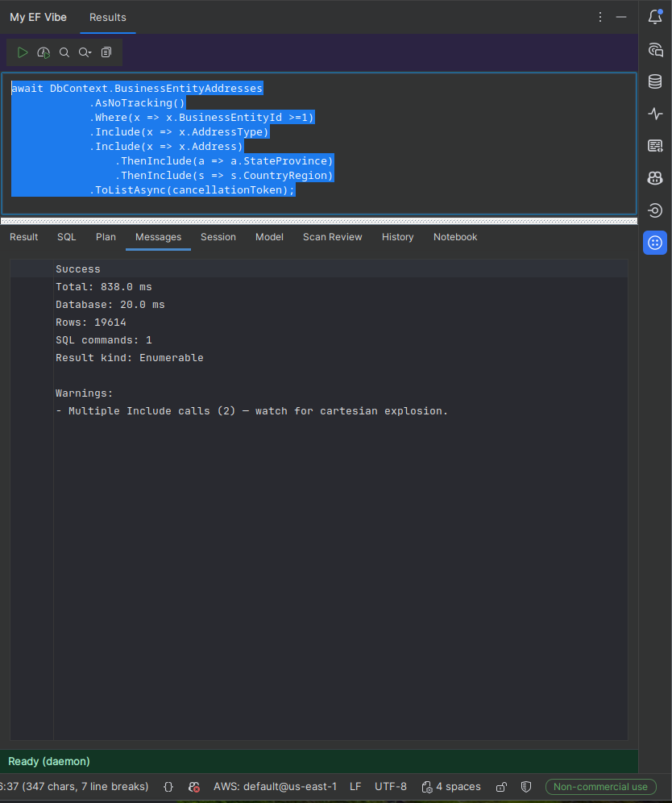Click the .Include AddressType code line
Image resolution: width=672 pixels, height=803 pixels.
[x=179, y=131]
